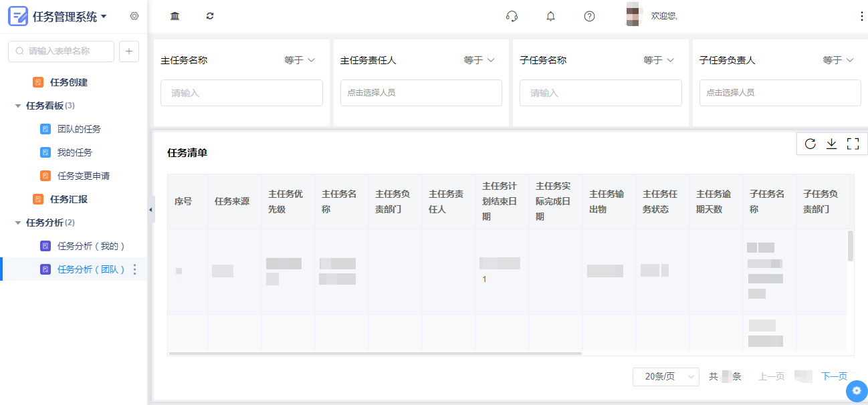
Task: Open the customer service headset icon
Action: point(512,16)
